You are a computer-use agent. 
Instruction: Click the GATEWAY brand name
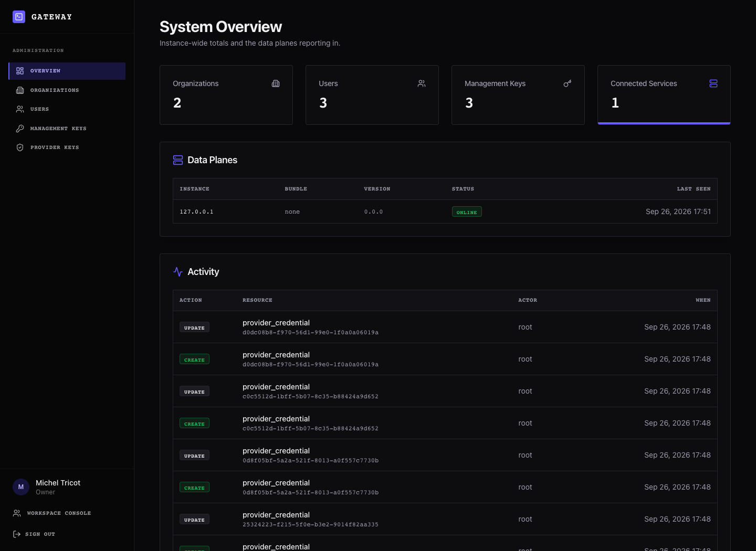tap(51, 17)
